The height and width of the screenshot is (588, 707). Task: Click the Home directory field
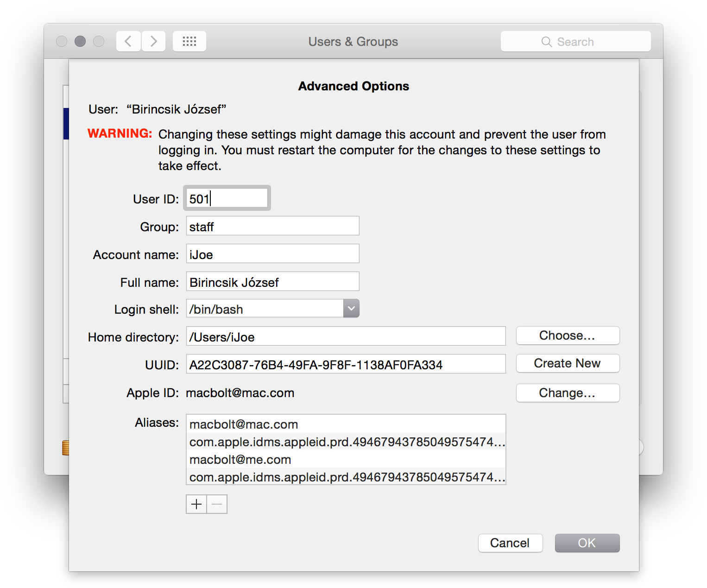pyautogui.click(x=346, y=336)
